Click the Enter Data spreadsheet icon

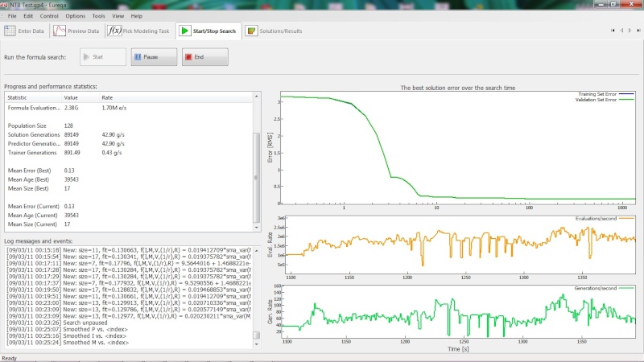click(x=10, y=31)
